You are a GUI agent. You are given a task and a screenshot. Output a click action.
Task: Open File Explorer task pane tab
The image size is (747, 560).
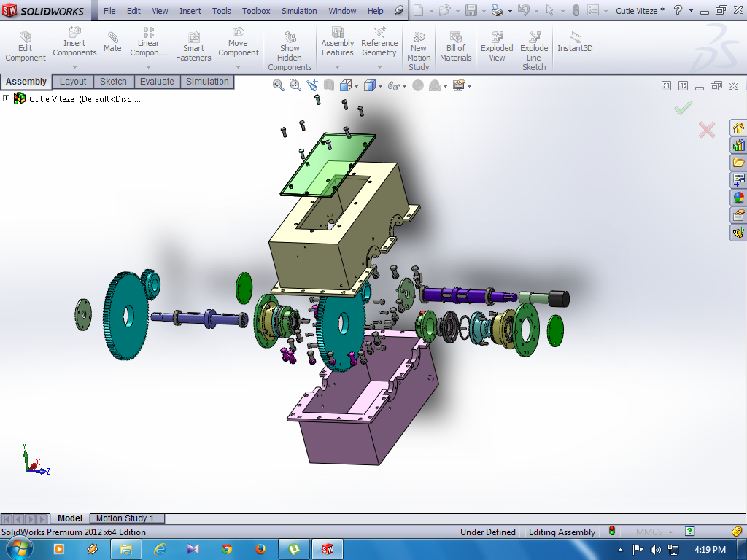[738, 163]
